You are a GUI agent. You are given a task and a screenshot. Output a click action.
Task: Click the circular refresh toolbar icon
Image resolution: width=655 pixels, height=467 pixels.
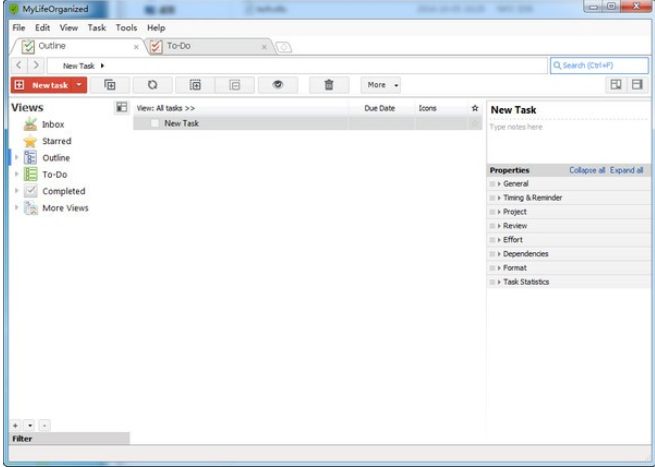152,85
